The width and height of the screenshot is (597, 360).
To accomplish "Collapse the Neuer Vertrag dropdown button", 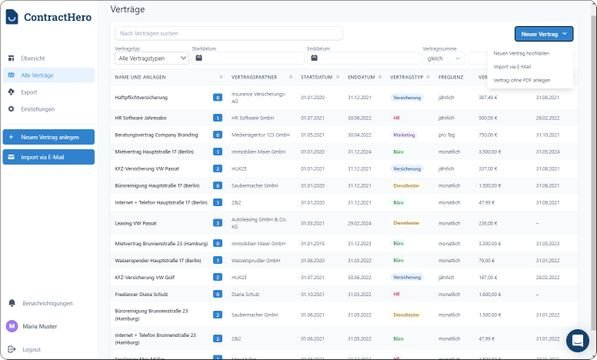I will pyautogui.click(x=544, y=34).
